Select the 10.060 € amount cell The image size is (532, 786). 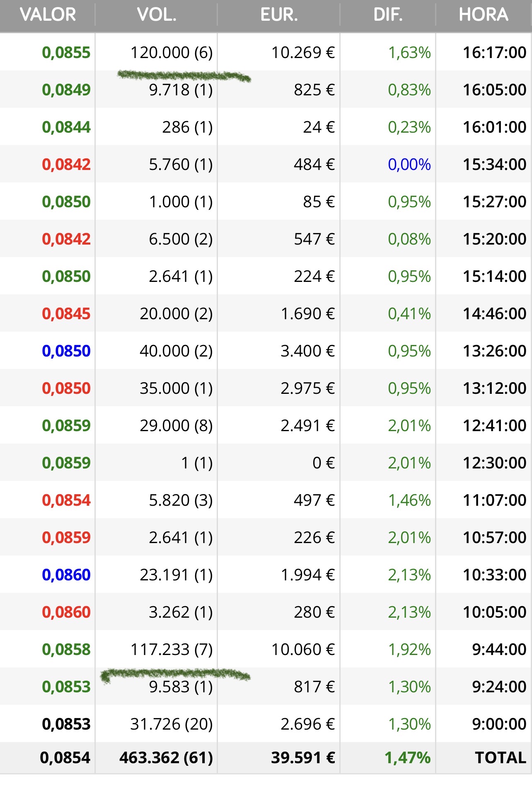click(x=303, y=650)
